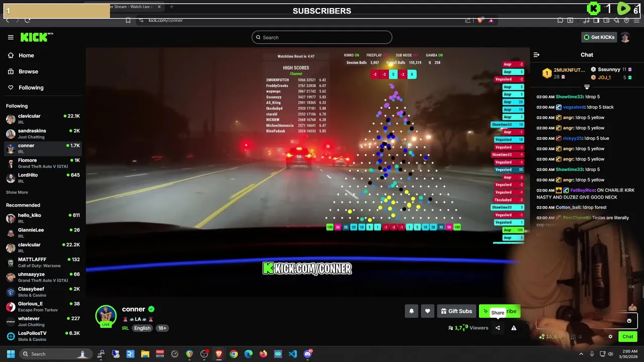This screenshot has width=644, height=362.
Task: Focus the Kick search box
Action: 322,37
